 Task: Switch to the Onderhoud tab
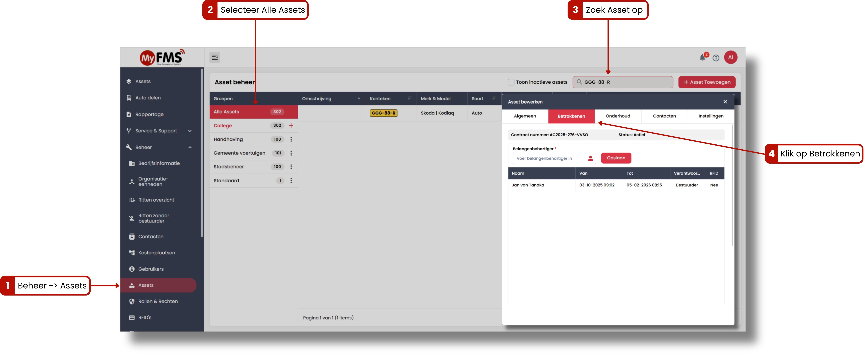point(618,116)
